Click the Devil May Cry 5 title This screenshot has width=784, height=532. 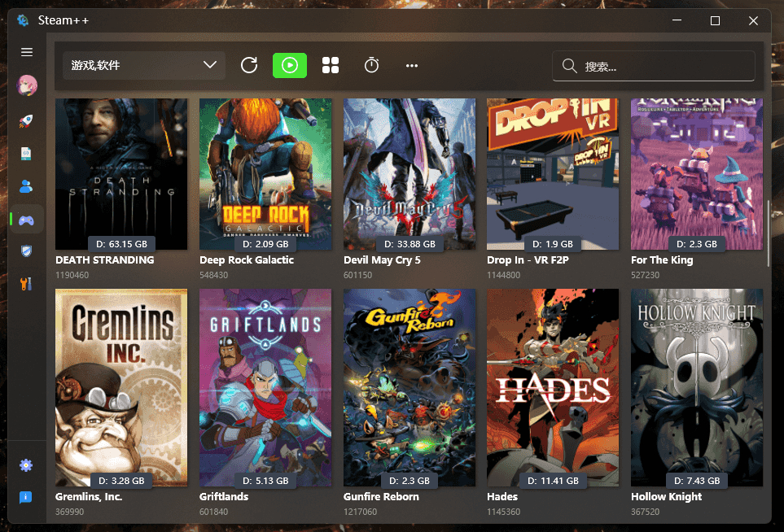click(382, 260)
